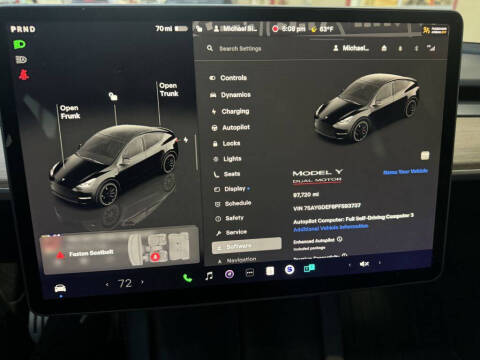Tap the Model Y car image in Software panel
This screenshot has height=360, width=480.
(367, 108)
